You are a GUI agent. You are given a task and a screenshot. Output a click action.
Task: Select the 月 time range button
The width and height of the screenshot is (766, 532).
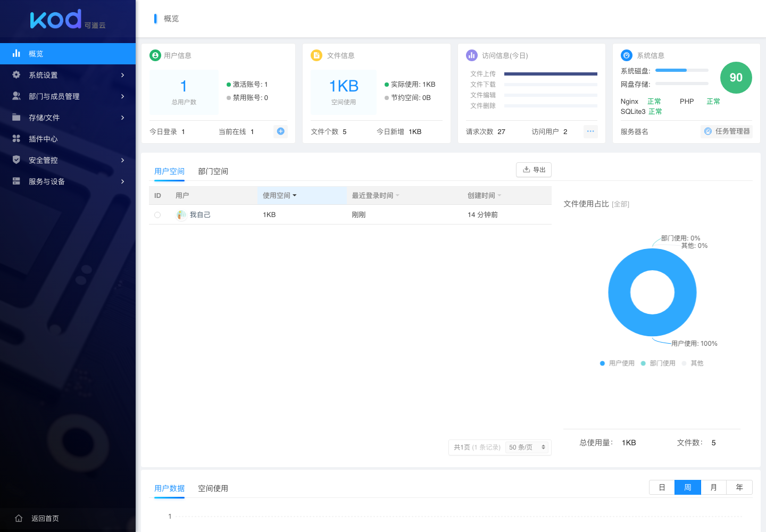point(714,487)
